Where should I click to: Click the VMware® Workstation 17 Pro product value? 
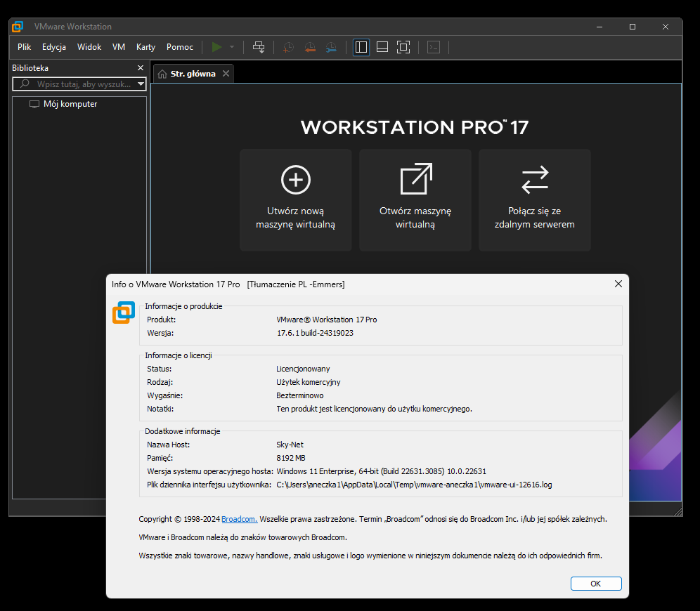point(327,320)
